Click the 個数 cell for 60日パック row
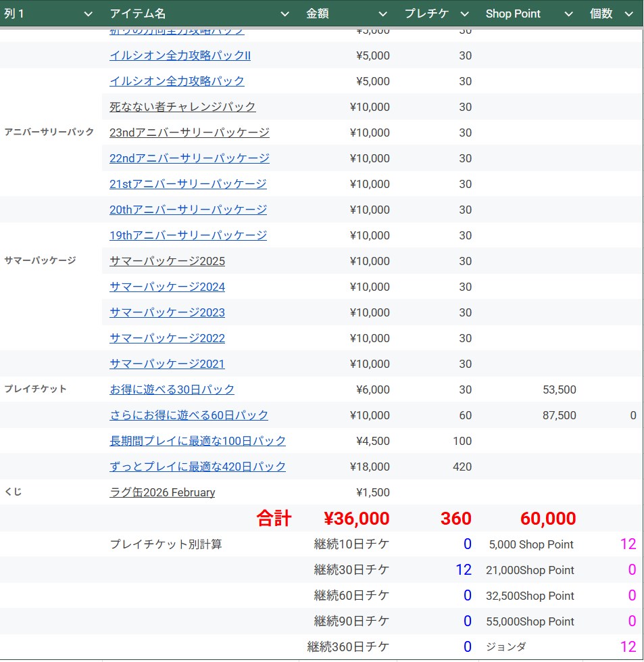Image resolution: width=644 pixels, height=662 pixels. (x=614, y=415)
